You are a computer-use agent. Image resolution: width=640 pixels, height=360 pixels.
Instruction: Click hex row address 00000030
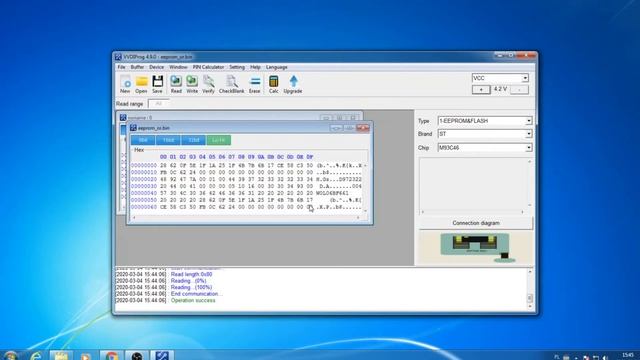point(144,186)
